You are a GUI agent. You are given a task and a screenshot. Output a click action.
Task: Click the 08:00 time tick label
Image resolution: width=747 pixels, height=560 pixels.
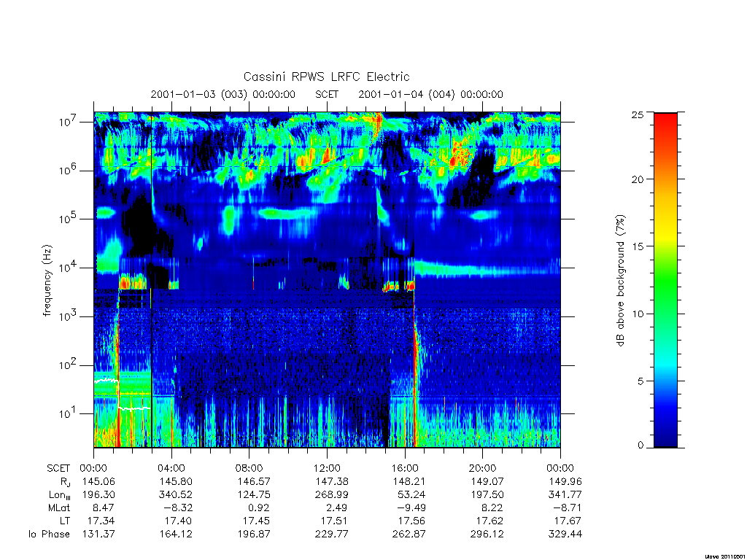pos(249,469)
